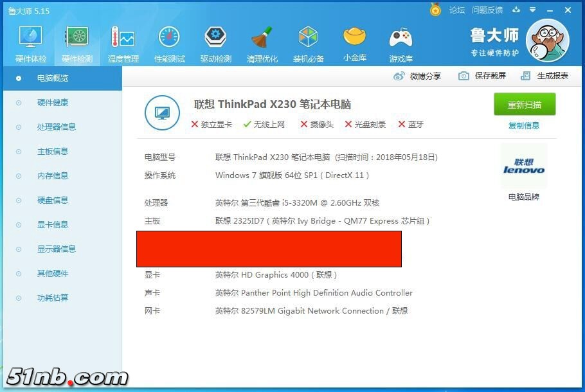Open 内存信息 in the left sidebar
Image resolution: width=585 pixels, height=392 pixels.
[x=53, y=176]
